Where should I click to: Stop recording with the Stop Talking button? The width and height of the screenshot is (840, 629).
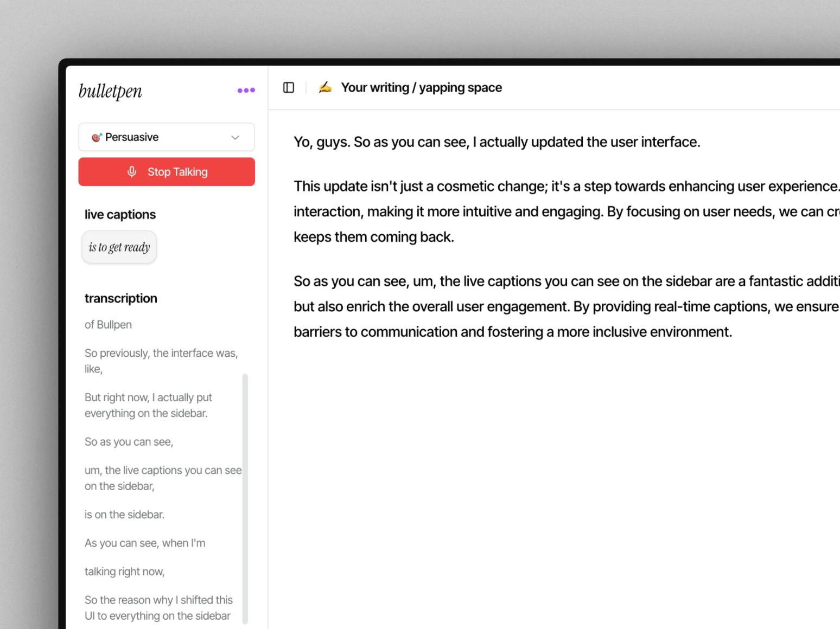pos(167,172)
